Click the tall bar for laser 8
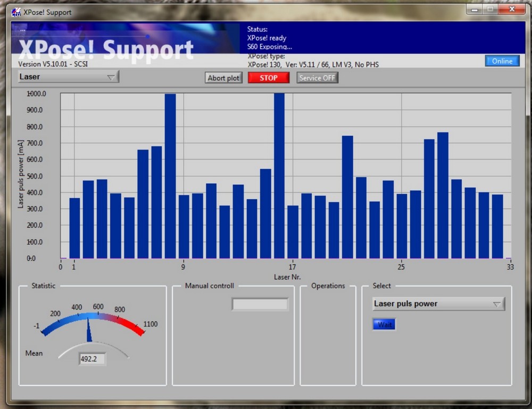Viewport: 532px width, 409px height. click(x=170, y=176)
